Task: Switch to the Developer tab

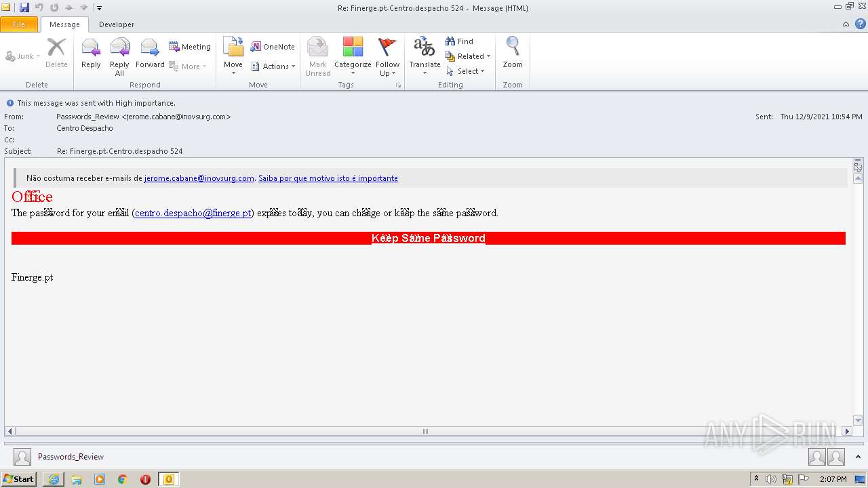Action: pos(117,24)
